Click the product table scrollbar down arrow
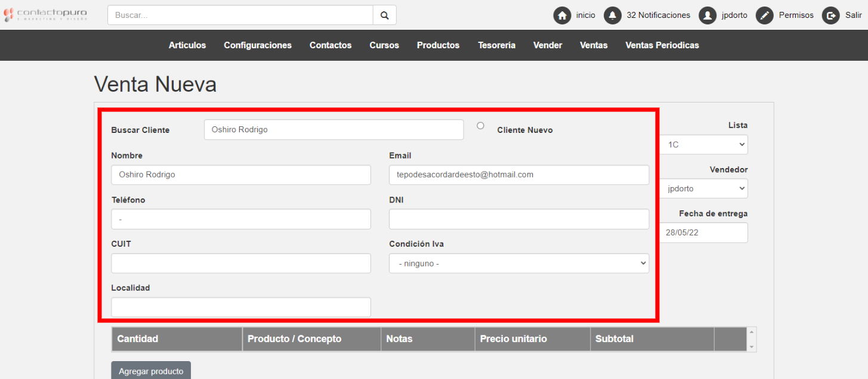Image resolution: width=868 pixels, height=379 pixels. (752, 347)
